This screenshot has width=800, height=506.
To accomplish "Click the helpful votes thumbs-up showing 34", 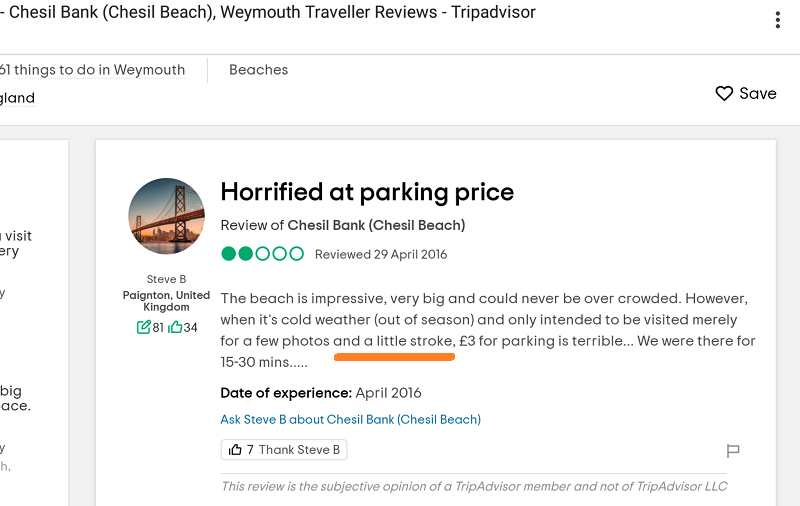I will click(x=176, y=327).
